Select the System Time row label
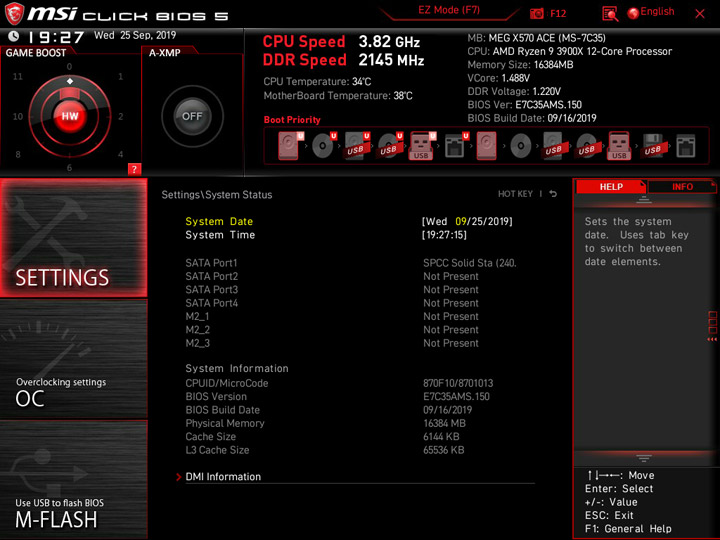This screenshot has width=720, height=540. pyautogui.click(x=220, y=235)
